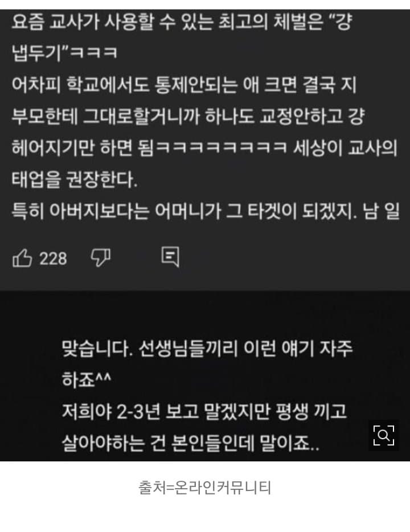Like the comment with the thumbs-up icon

22,258
